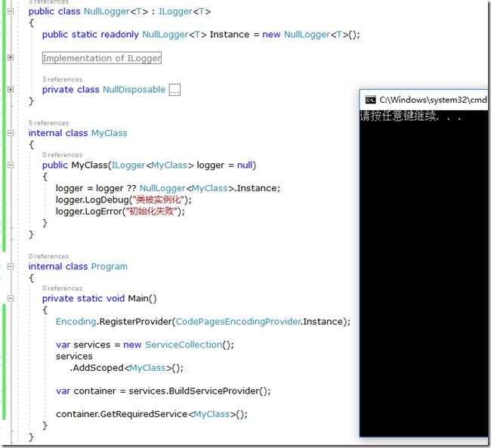Click 'logger.LogDebug' call
Image resolution: width=491 pixels, height=448 pixels.
[92, 200]
